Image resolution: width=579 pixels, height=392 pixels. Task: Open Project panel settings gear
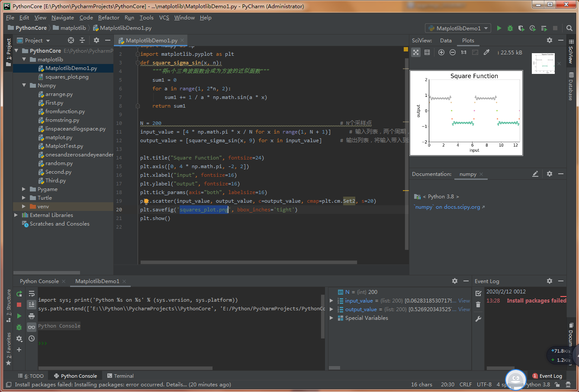(96, 40)
